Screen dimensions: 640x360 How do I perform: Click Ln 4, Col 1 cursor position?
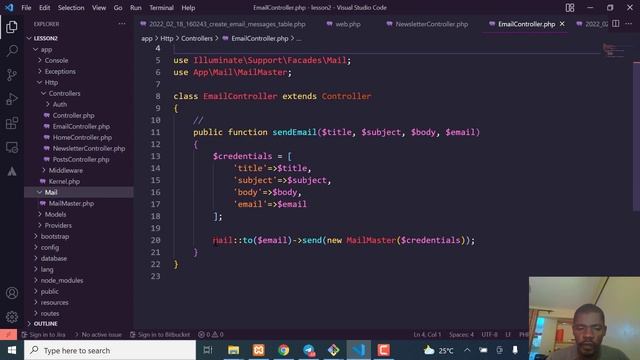coord(427,334)
